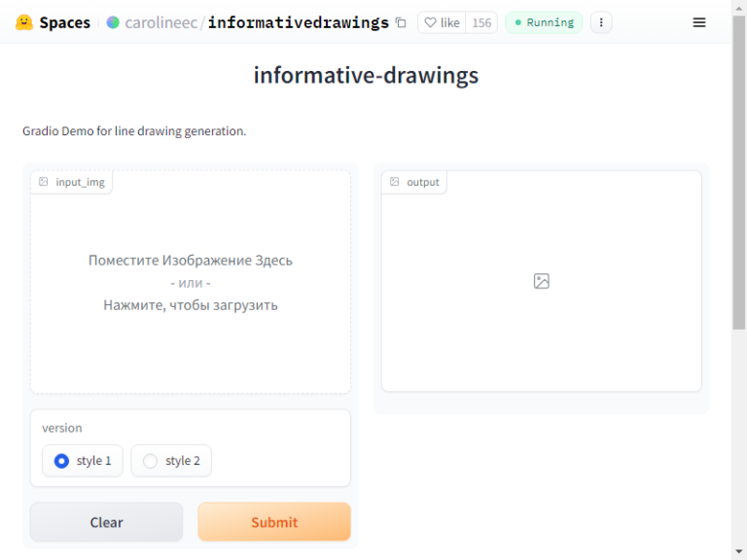
Task: Click the carolineec profile avatar
Action: coord(113,22)
